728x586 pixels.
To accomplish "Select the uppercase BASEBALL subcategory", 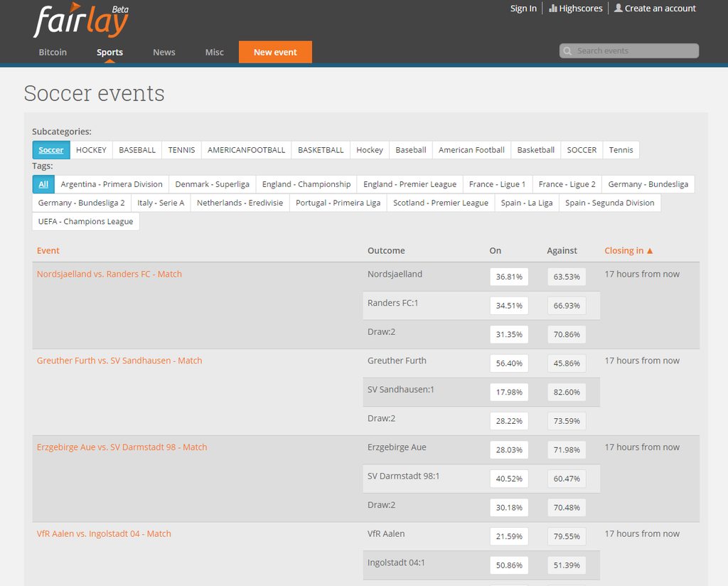I will coord(137,150).
